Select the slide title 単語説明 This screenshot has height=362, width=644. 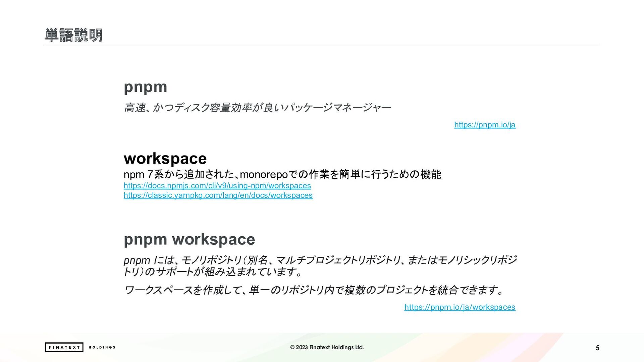73,35
